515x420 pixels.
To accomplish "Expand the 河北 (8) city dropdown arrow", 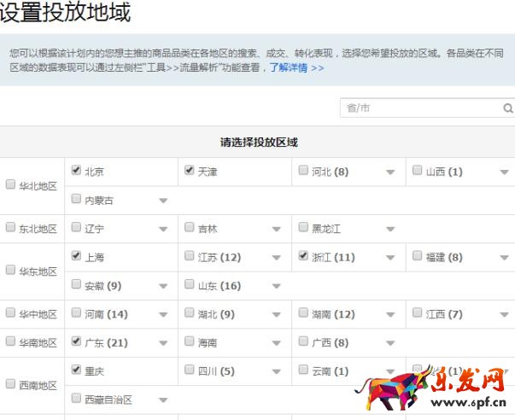I will click(390, 172).
